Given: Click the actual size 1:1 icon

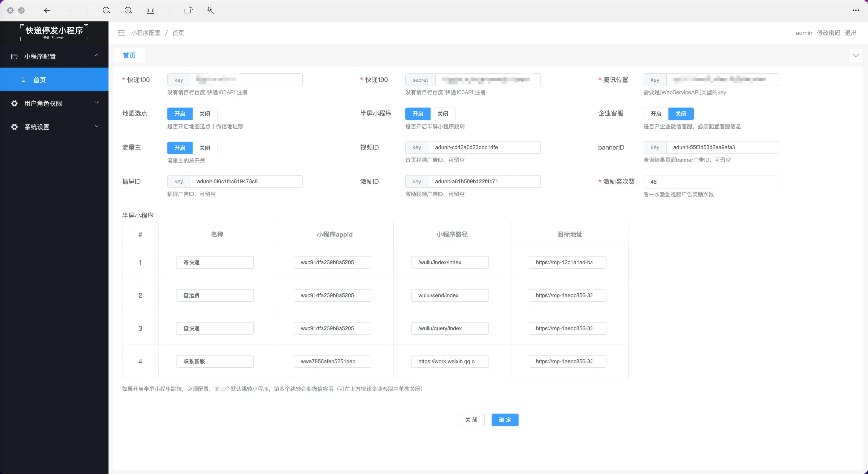Looking at the screenshot, I should pyautogui.click(x=150, y=10).
